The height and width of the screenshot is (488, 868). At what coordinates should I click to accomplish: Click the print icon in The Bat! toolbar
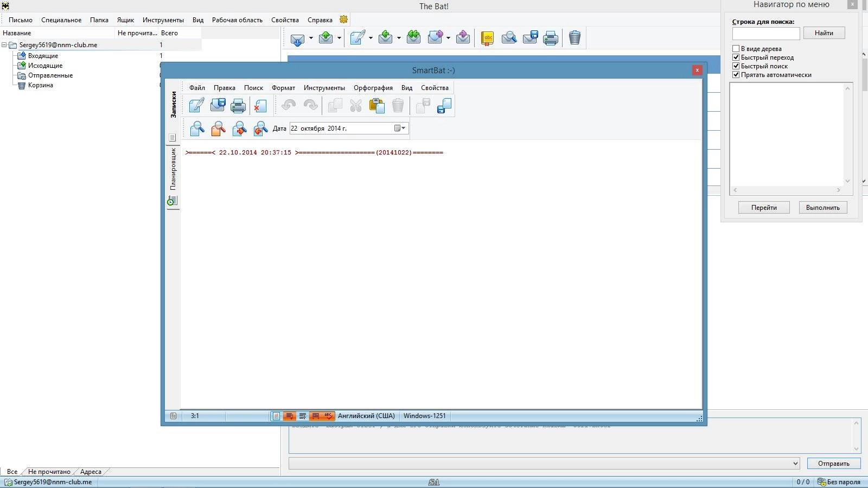pos(551,38)
